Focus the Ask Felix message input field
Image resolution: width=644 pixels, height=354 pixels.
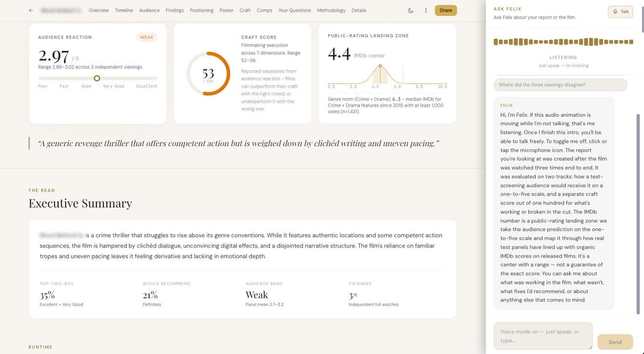[x=543, y=335]
